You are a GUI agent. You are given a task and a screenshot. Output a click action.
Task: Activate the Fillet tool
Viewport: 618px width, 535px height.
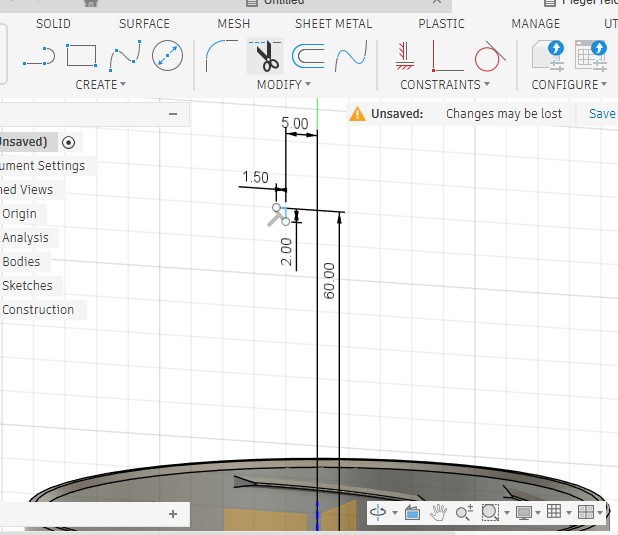click(x=222, y=55)
